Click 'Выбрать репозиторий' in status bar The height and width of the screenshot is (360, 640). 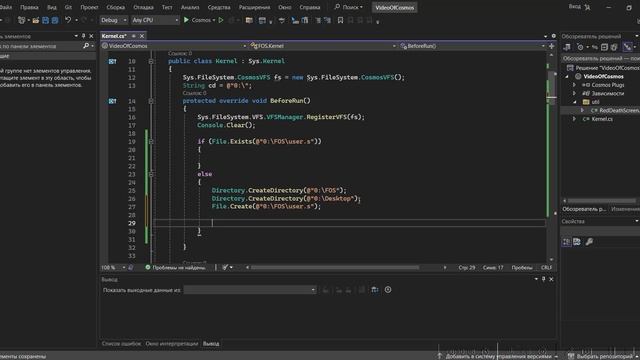(604, 356)
